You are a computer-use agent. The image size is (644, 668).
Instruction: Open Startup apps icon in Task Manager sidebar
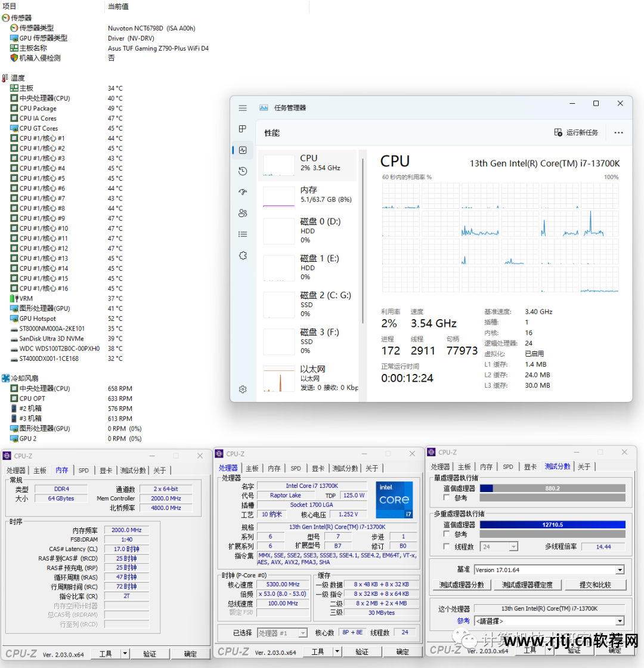(243, 192)
